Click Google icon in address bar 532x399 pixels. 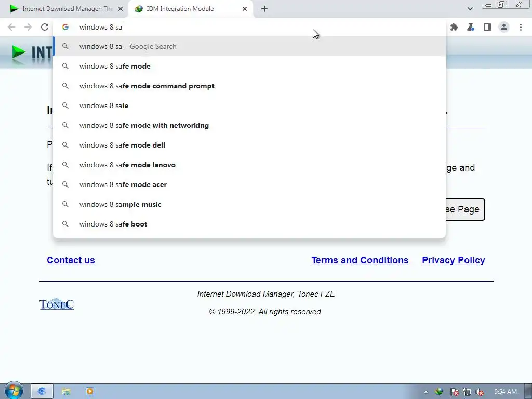click(65, 27)
